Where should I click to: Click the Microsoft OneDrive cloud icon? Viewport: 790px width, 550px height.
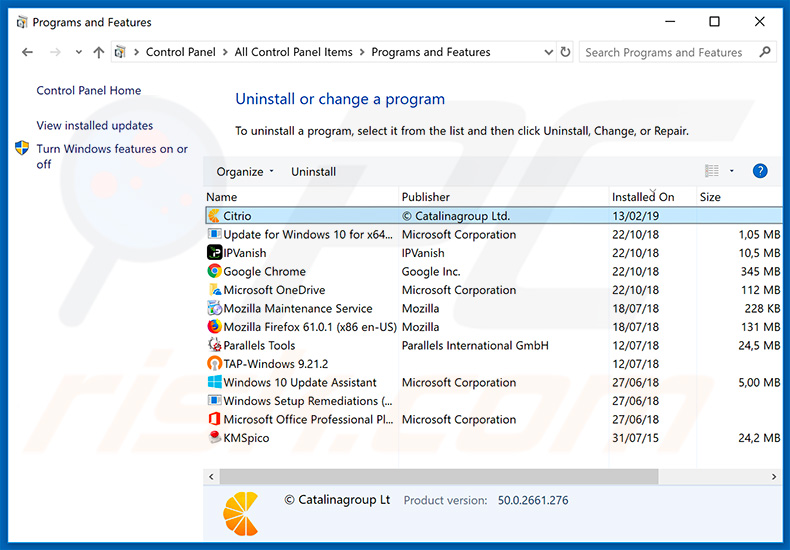pos(214,290)
